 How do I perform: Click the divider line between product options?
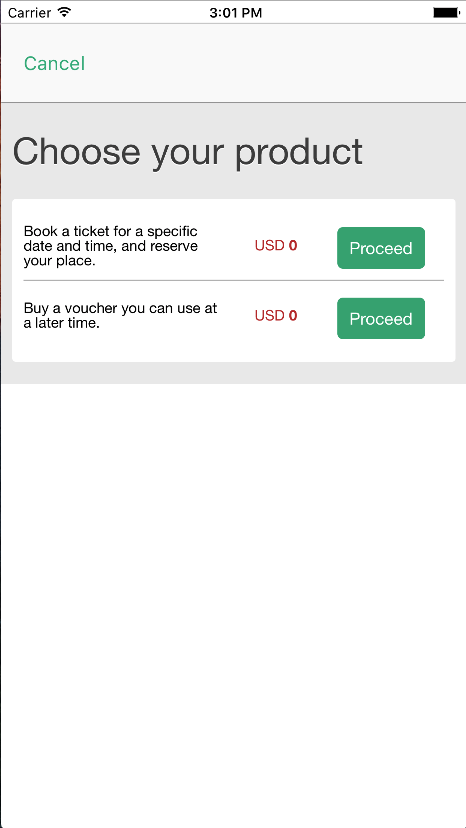234,280
